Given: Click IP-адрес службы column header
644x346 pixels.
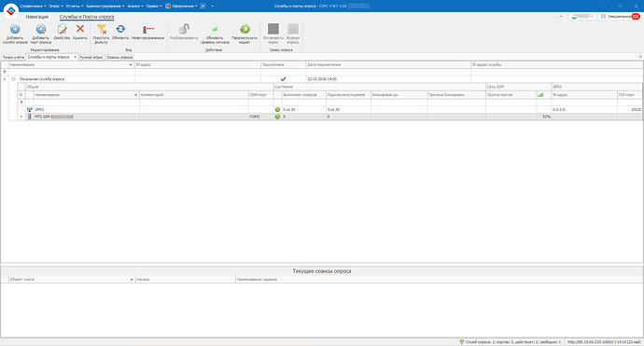Looking at the screenshot, I should coord(556,65).
